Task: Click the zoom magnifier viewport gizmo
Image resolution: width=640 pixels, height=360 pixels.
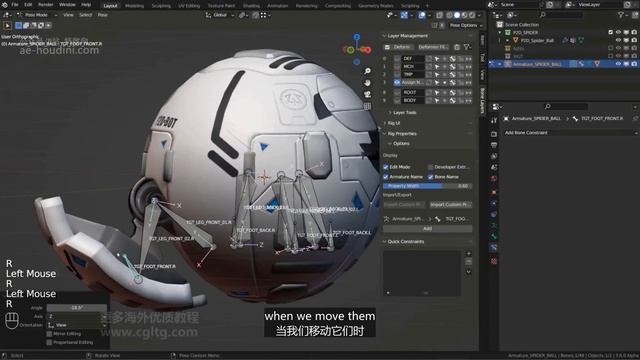Action: click(367, 71)
